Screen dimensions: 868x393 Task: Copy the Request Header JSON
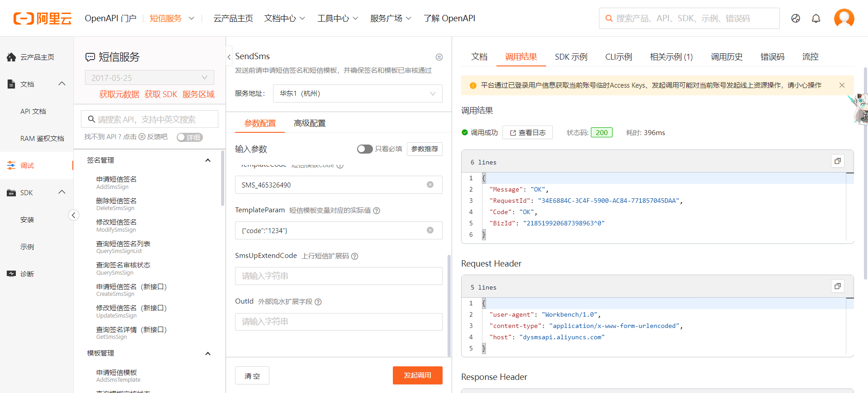coord(838,286)
